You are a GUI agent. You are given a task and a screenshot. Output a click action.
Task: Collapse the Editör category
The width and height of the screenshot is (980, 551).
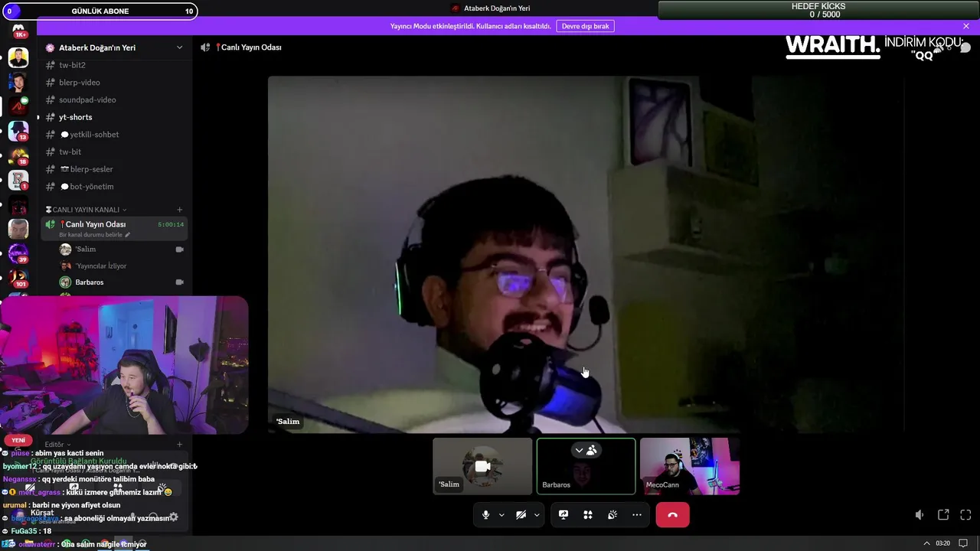[x=57, y=445]
